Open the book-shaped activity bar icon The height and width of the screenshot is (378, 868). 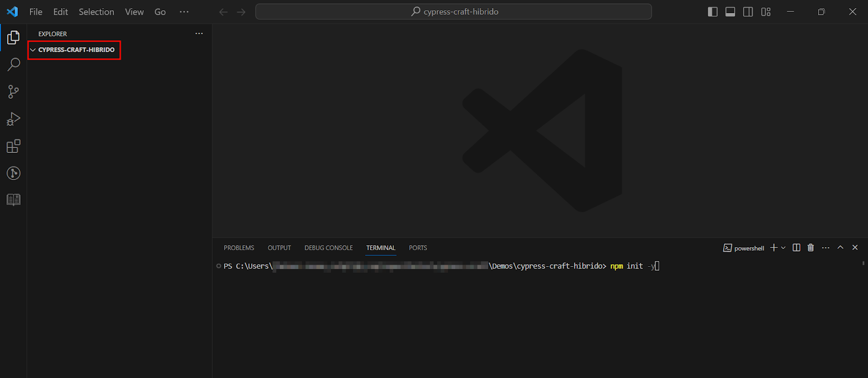coord(14,200)
